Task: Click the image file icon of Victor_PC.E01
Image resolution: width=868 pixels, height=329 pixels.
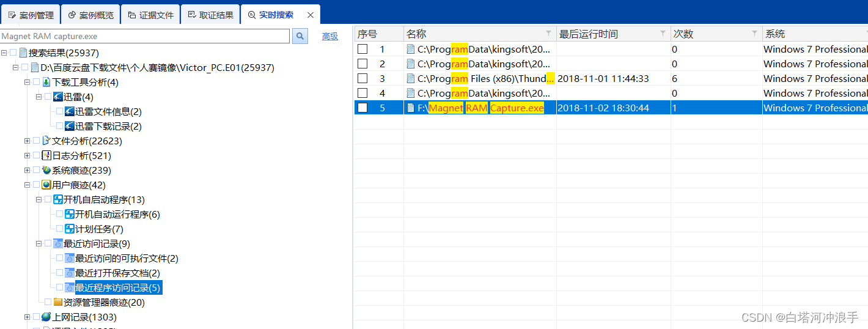Action: [35, 67]
